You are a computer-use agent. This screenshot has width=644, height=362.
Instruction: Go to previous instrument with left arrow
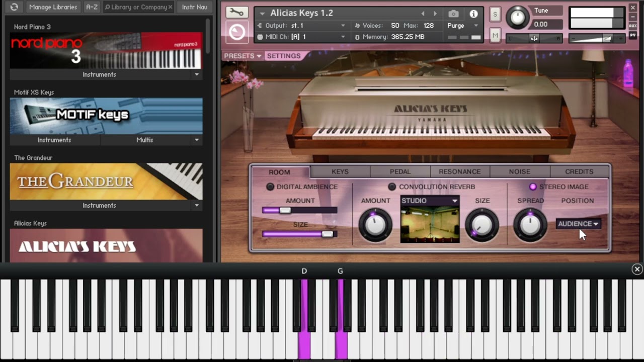[x=423, y=14]
